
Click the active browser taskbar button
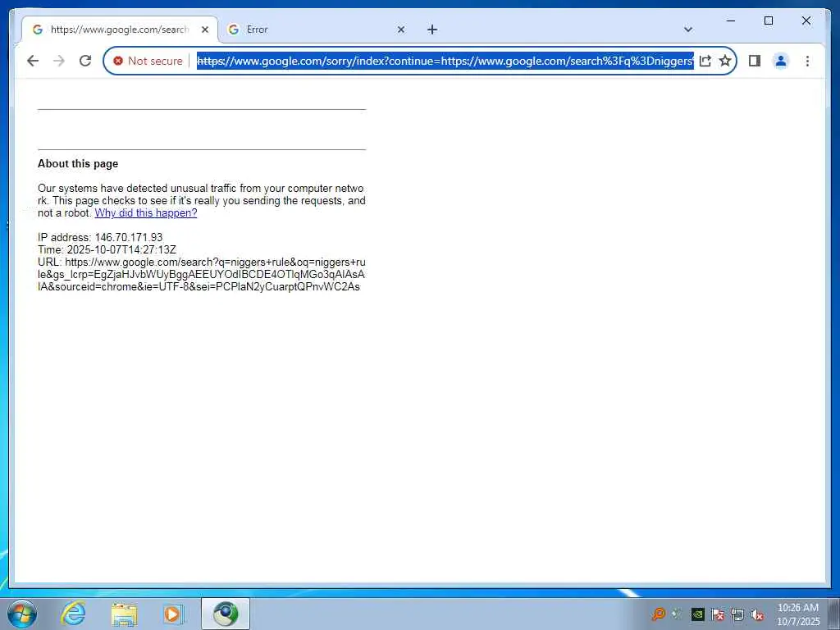pyautogui.click(x=226, y=614)
